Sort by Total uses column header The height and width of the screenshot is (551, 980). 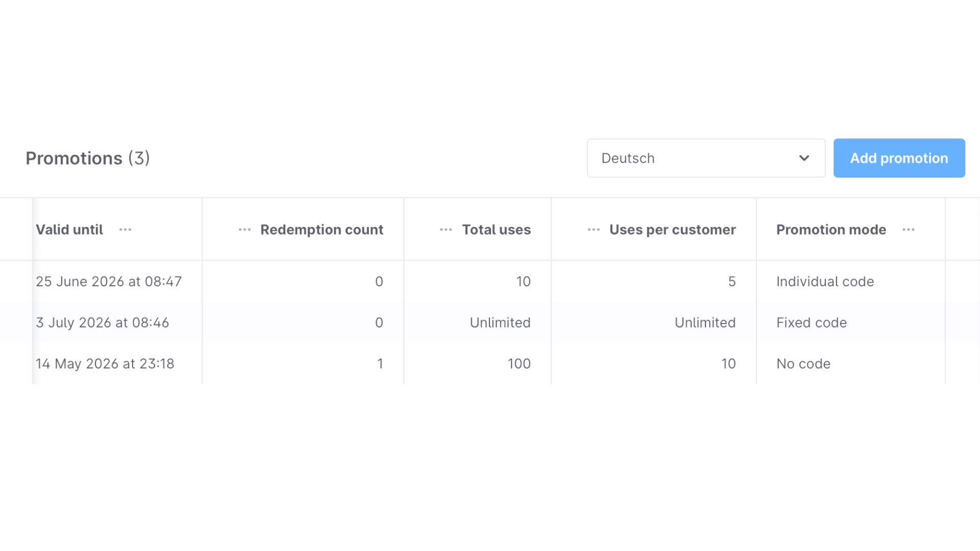tap(496, 230)
